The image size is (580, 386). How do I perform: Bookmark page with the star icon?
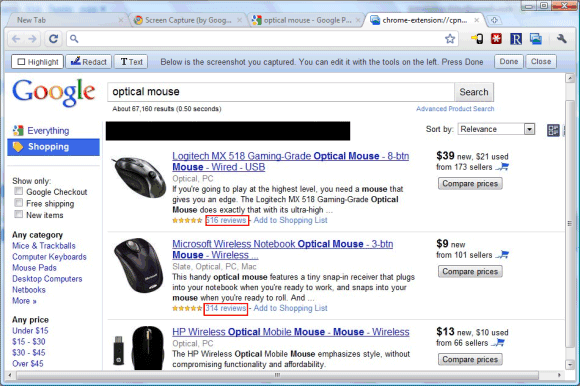pos(450,39)
